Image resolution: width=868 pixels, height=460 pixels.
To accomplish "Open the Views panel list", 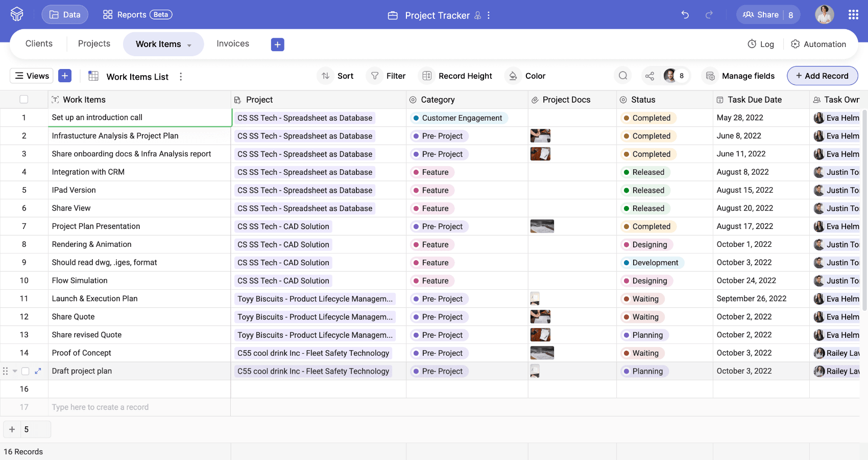I will pos(32,76).
